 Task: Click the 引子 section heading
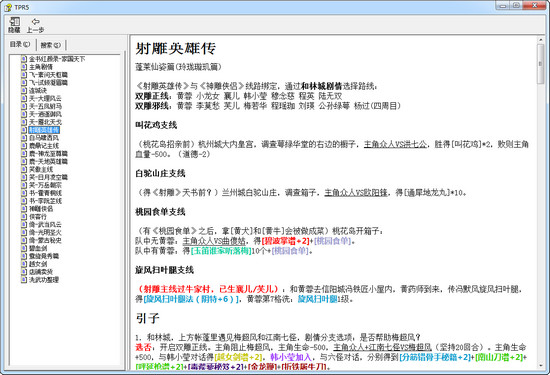148,318
